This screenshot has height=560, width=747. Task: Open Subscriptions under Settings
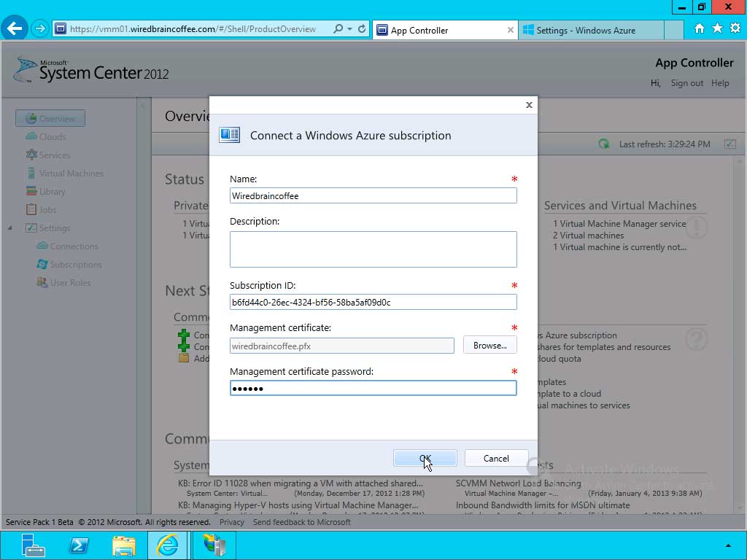(x=69, y=264)
